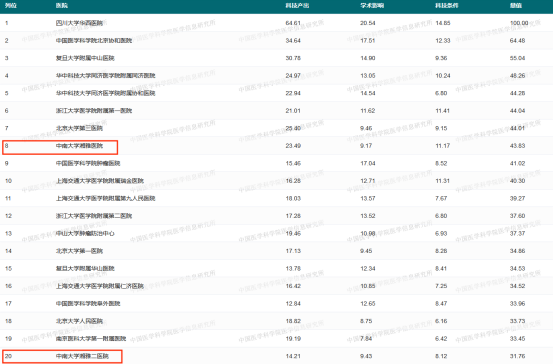This screenshot has width=553, height=364.
Task: Select 中国医学科学院北京协和医院 in row 2
Action: click(94, 41)
